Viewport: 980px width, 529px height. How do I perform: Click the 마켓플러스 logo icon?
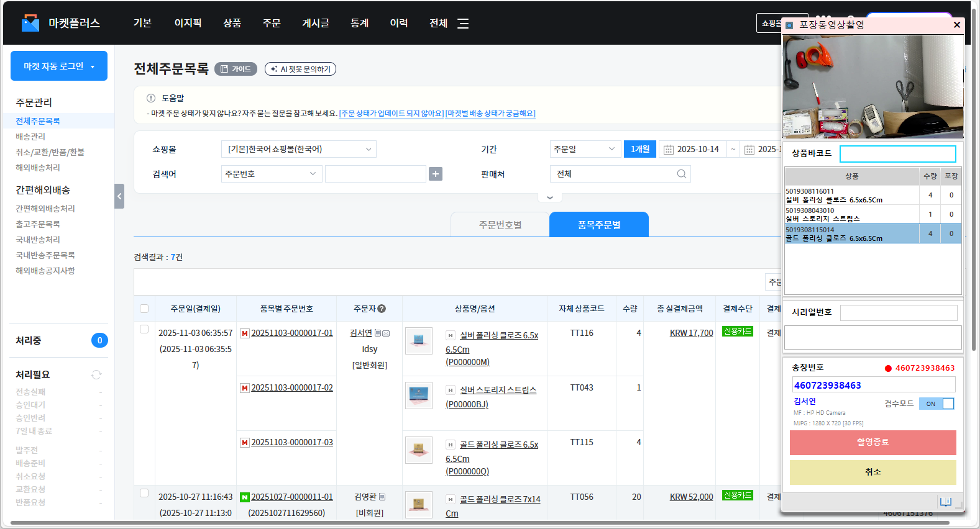(30, 23)
